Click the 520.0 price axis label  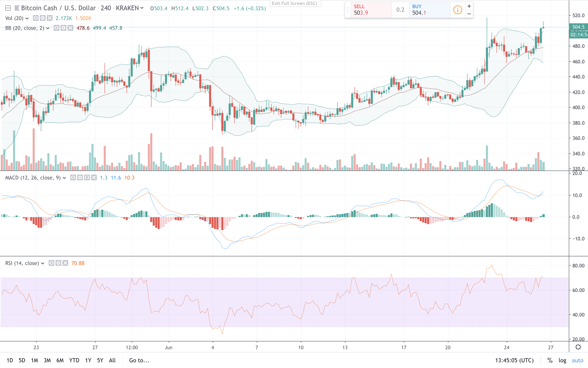coord(579,16)
